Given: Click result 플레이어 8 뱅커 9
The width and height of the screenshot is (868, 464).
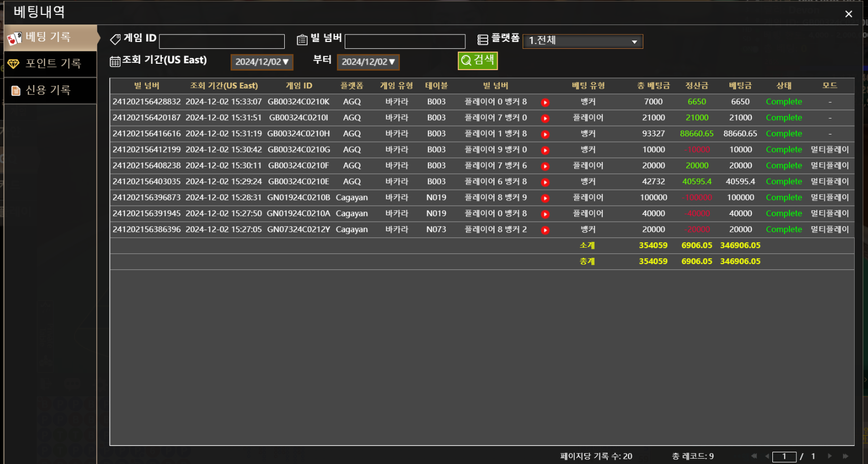Looking at the screenshot, I should click(496, 197).
